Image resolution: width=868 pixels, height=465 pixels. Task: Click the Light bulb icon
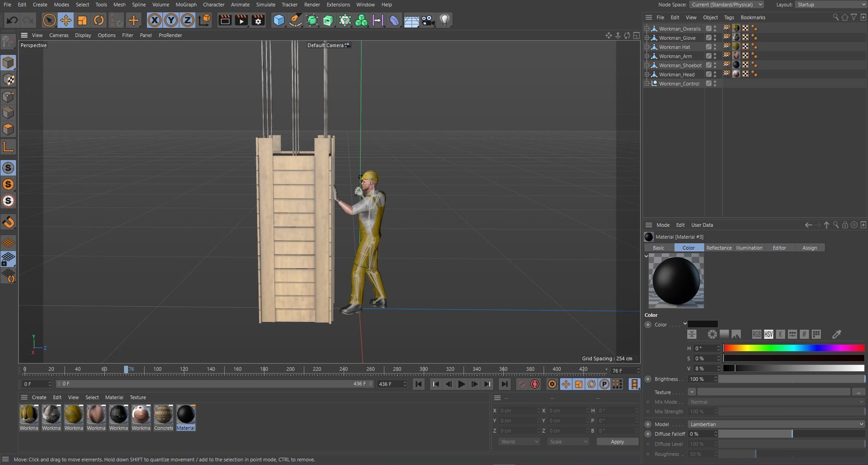(x=445, y=20)
